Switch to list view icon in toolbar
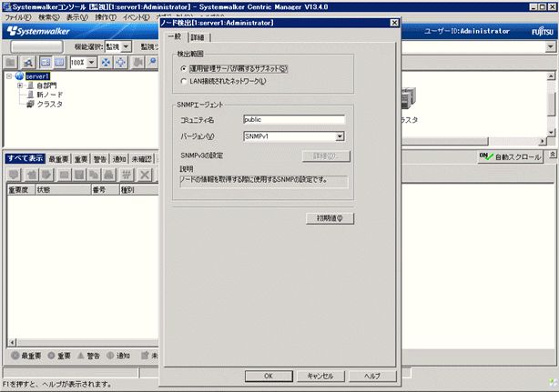This screenshot has height=392, width=559. (59, 63)
